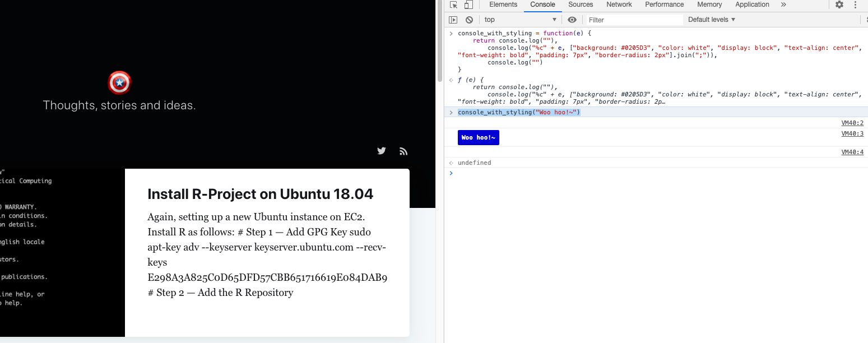Image resolution: width=868 pixels, height=343 pixels.
Task: Click the console Filter field
Action: [635, 20]
